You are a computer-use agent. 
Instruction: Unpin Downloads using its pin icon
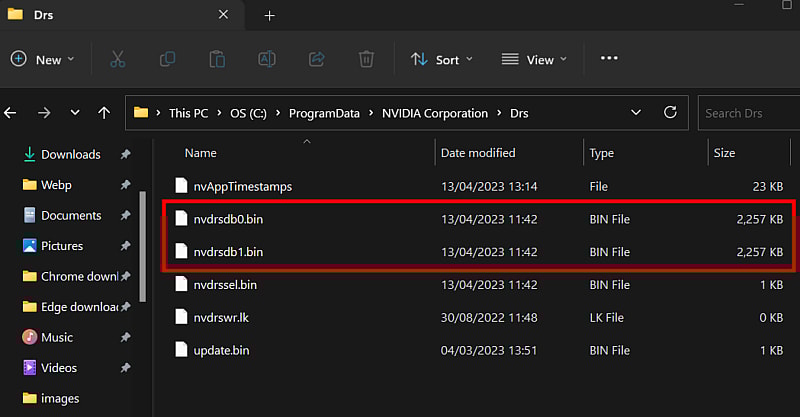125,154
